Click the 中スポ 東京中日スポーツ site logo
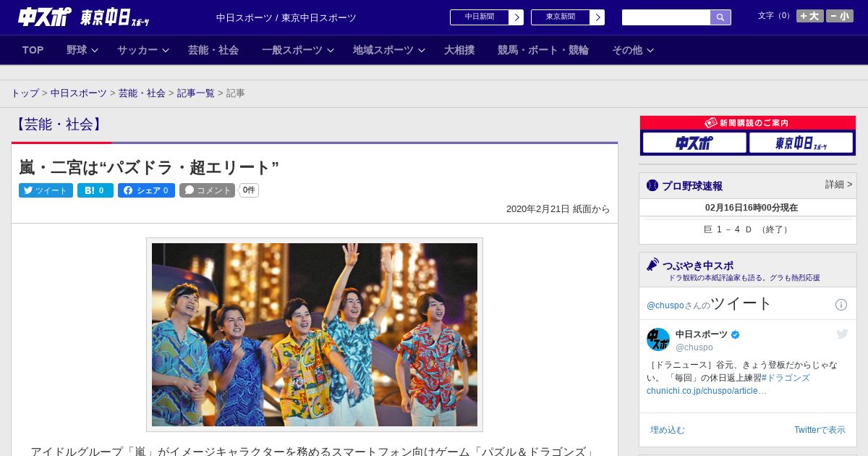 [84, 17]
